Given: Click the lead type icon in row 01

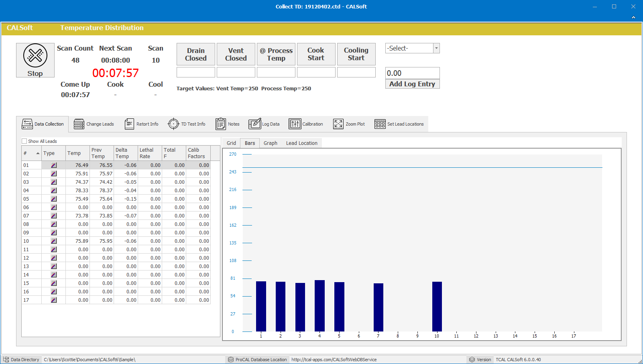Looking at the screenshot, I should (54, 165).
